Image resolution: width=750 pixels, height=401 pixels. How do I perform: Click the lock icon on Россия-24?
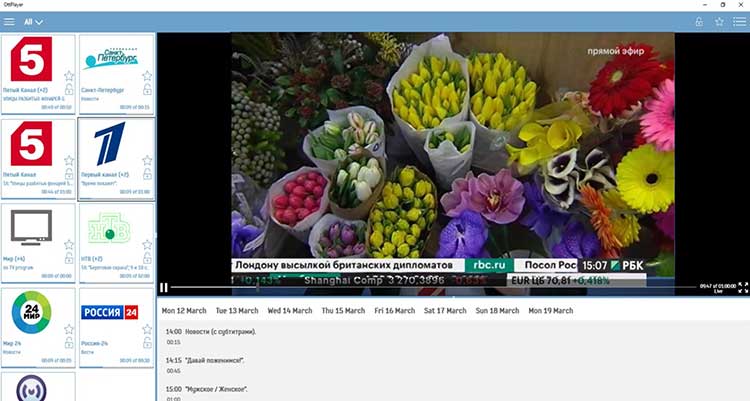pyautogui.click(x=147, y=343)
